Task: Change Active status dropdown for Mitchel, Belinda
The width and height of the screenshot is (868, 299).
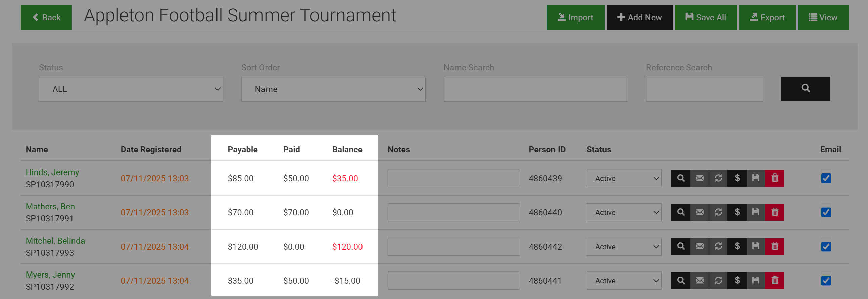Action: point(624,247)
